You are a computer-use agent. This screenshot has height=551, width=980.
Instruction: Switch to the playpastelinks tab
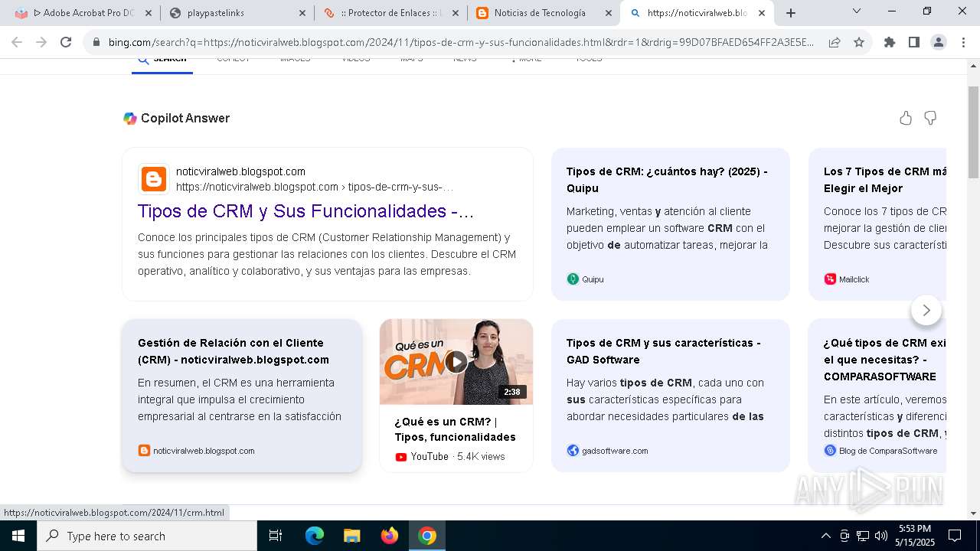[x=237, y=13]
